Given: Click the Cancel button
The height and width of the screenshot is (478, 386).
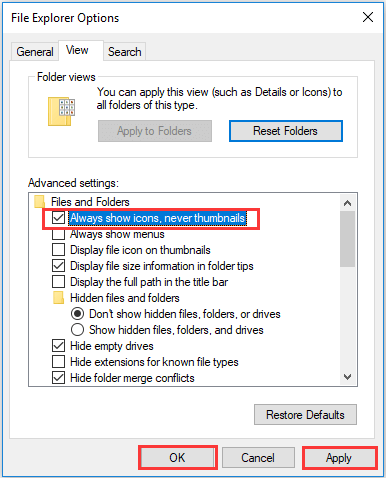Looking at the screenshot, I should [258, 458].
